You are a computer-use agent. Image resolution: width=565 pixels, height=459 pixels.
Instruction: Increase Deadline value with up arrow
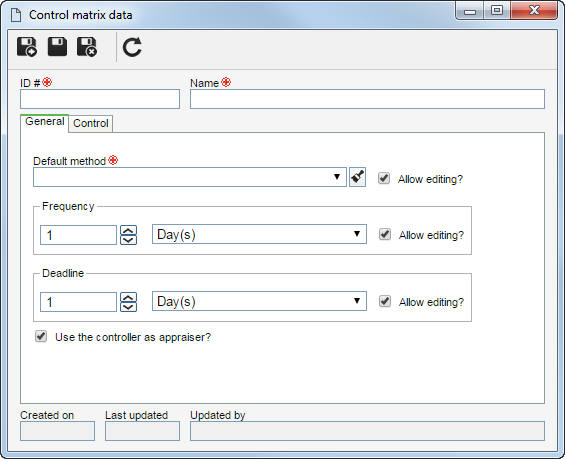(x=129, y=297)
